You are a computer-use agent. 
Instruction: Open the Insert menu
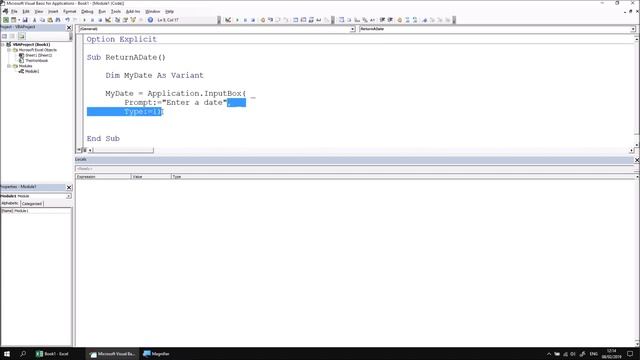pos(53,11)
